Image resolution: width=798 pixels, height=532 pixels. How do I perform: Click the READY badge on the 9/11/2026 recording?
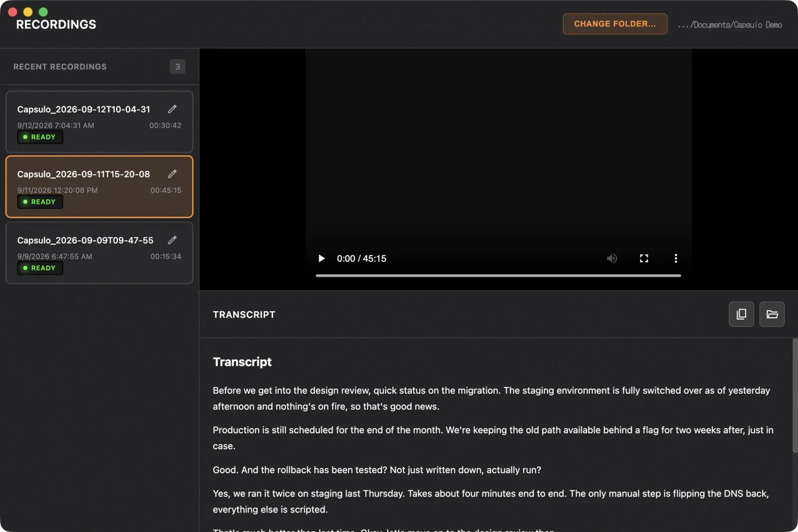(x=40, y=202)
